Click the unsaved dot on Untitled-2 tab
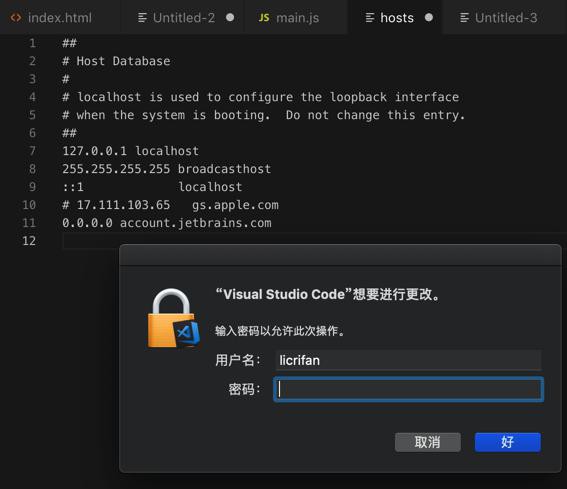This screenshot has width=567, height=489. click(230, 17)
